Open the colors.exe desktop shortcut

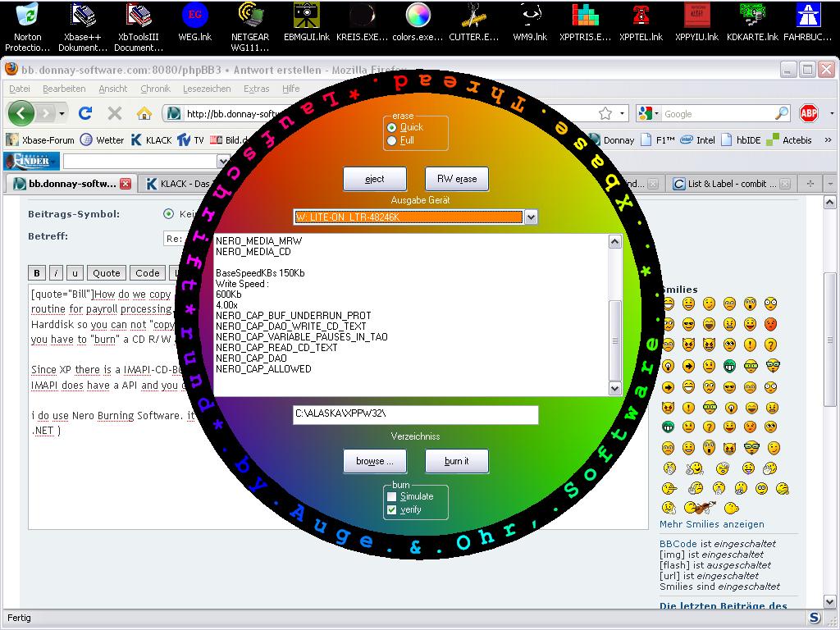[418, 23]
